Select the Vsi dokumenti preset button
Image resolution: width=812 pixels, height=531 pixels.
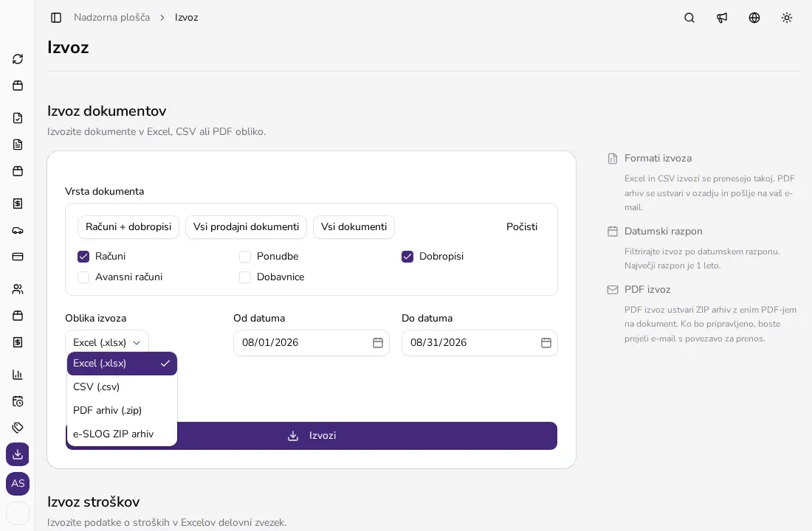click(354, 226)
